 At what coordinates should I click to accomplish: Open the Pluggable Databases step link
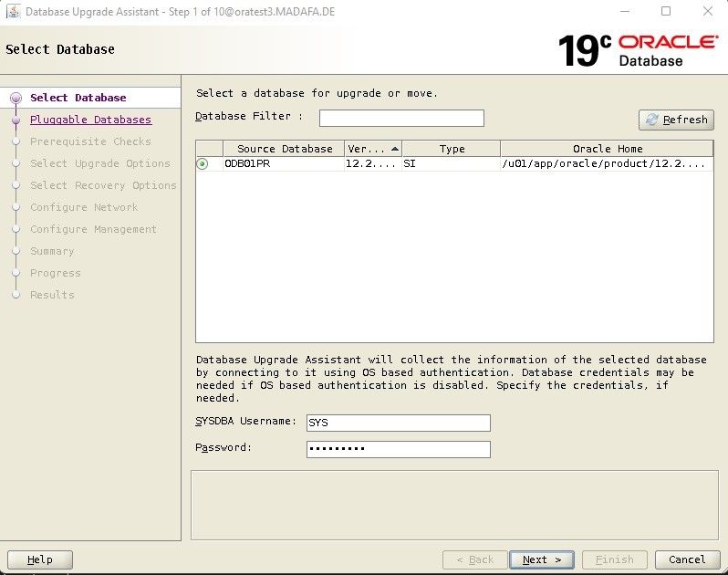pyautogui.click(x=90, y=120)
